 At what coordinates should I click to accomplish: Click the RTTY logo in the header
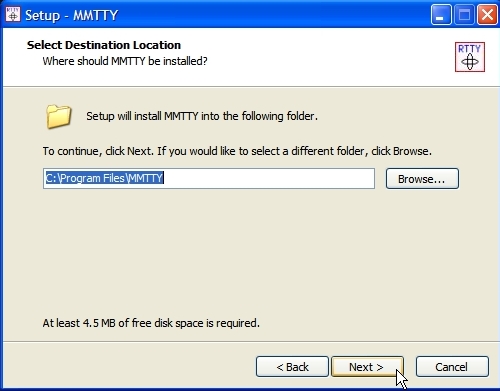[x=470, y=57]
